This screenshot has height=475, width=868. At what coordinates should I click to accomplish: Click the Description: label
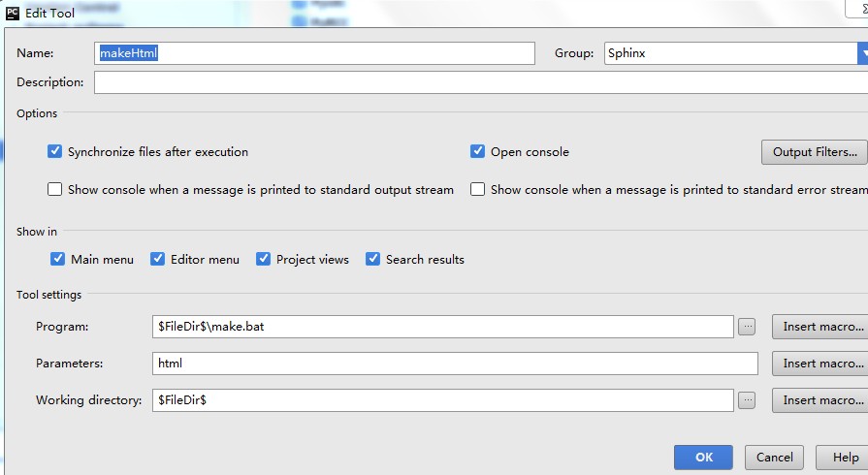point(50,82)
